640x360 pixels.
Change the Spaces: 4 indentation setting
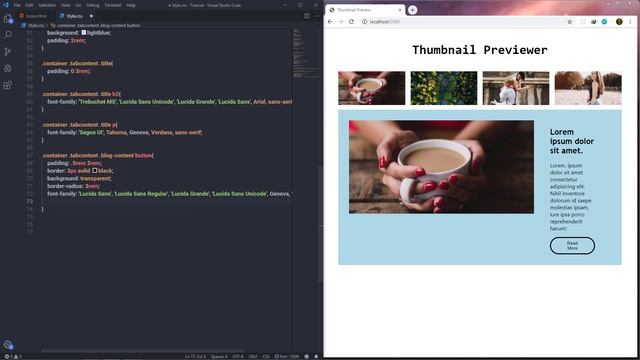[219, 356]
